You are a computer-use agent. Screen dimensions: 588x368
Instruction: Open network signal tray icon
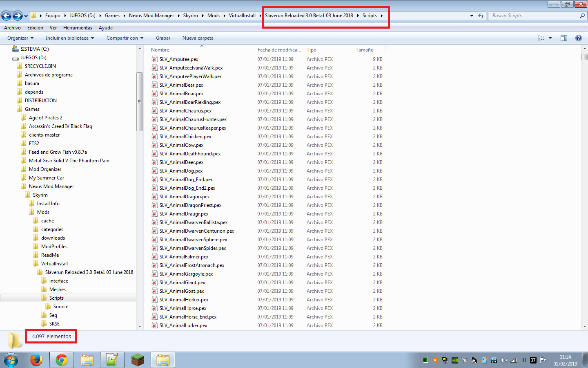(x=513, y=360)
